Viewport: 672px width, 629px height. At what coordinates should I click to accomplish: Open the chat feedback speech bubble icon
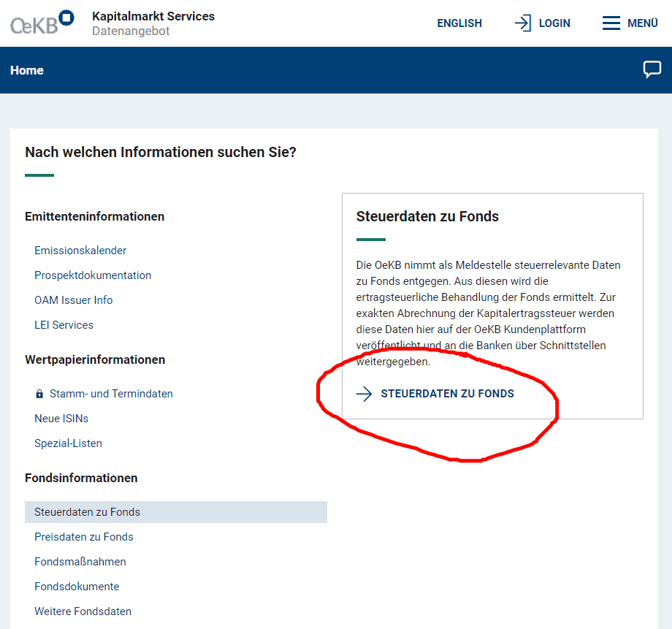(652, 69)
